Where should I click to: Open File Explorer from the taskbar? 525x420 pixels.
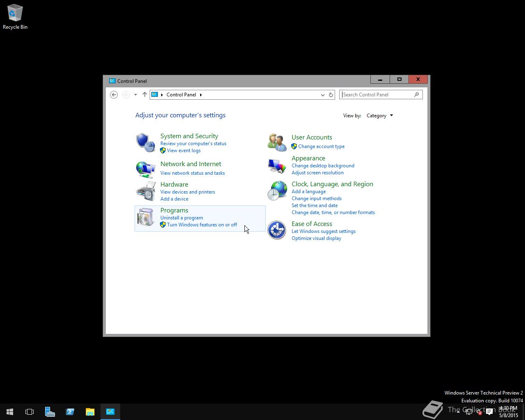[x=90, y=412]
